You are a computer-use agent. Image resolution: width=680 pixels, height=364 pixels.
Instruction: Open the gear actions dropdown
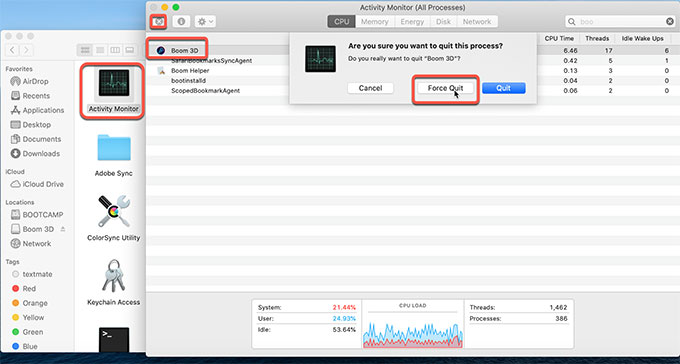coord(205,21)
